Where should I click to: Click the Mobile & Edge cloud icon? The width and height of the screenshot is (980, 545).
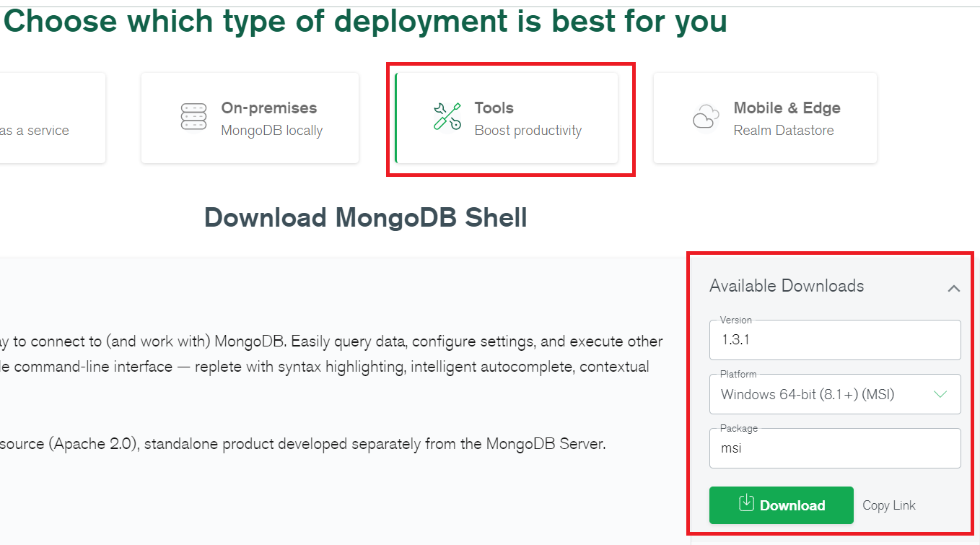705,117
